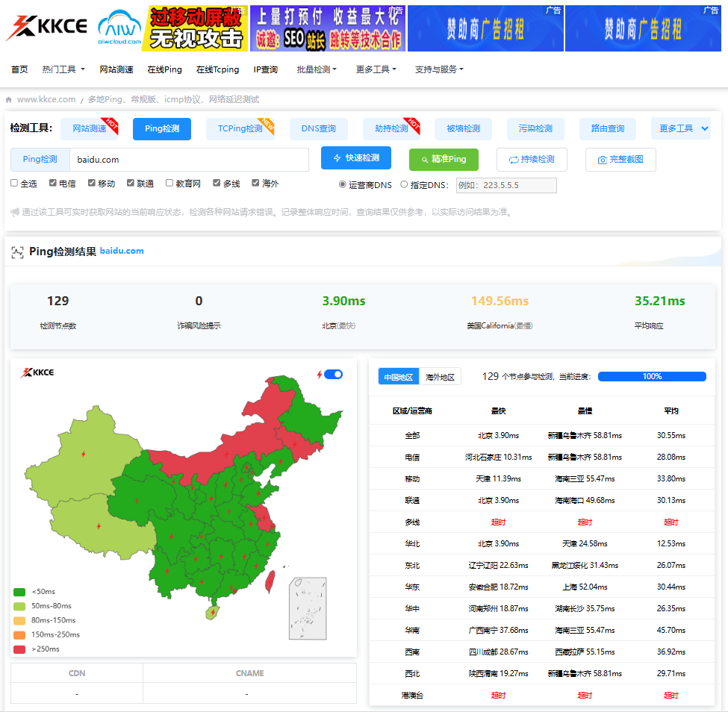The width and height of the screenshot is (728, 712).
Task: Click the Ping result scan icon
Action: pos(17,252)
